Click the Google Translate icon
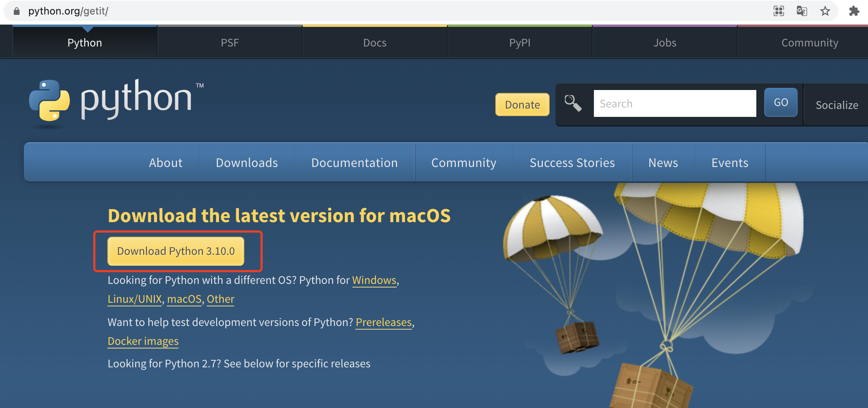The height and width of the screenshot is (408, 868). (802, 11)
